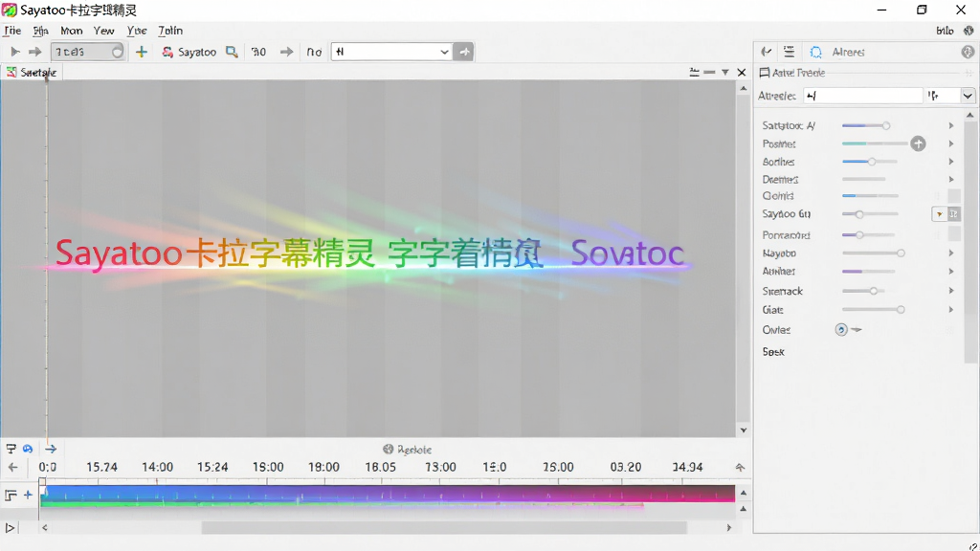980x551 pixels.
Task: Expand the Nayabo row arrow
Action: 951,253
